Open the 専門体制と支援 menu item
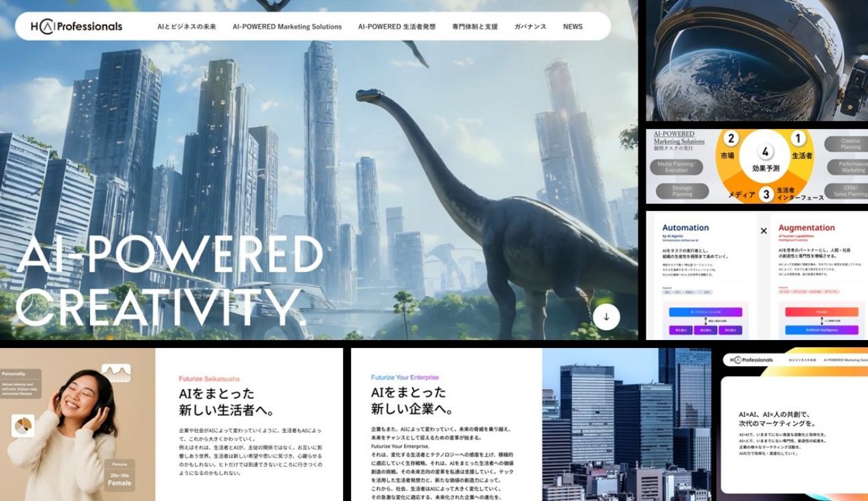The width and height of the screenshot is (868, 501). [475, 27]
